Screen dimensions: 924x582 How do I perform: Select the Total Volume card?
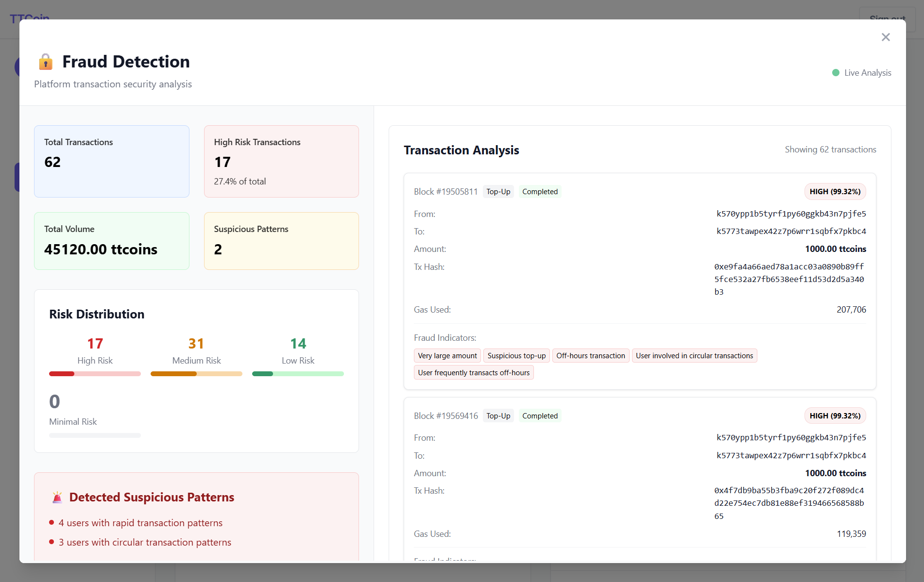112,241
